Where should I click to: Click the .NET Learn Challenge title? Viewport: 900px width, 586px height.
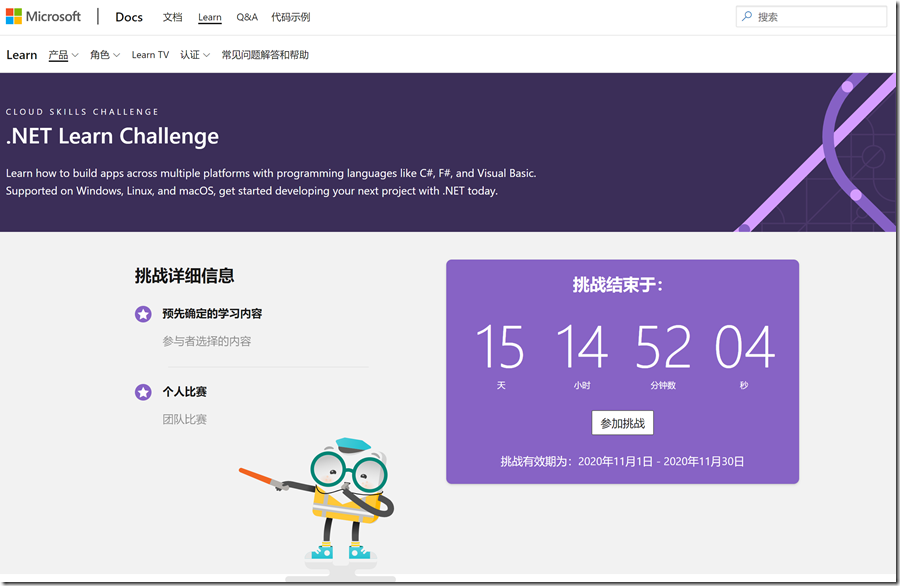coord(112,137)
